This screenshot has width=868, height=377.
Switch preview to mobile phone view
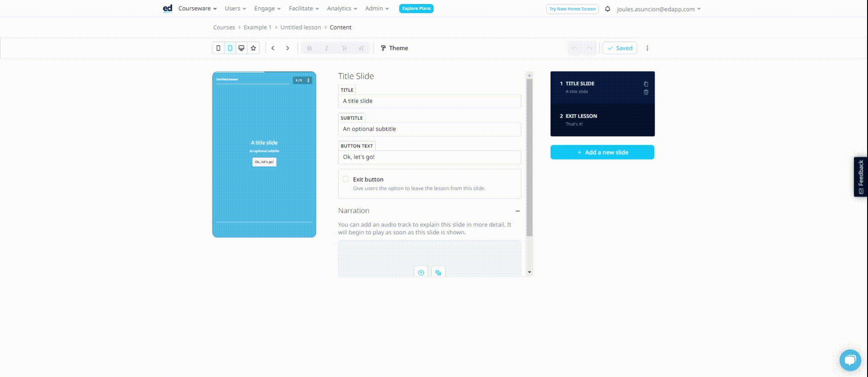click(x=218, y=48)
